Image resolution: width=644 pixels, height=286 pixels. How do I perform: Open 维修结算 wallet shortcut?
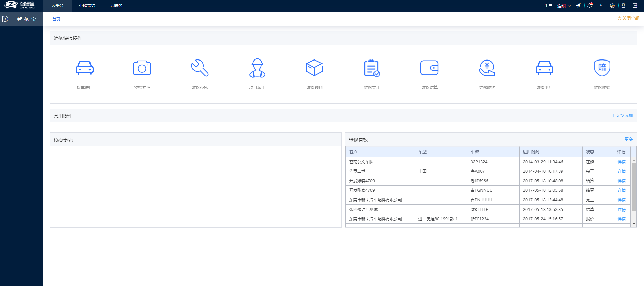(x=429, y=68)
